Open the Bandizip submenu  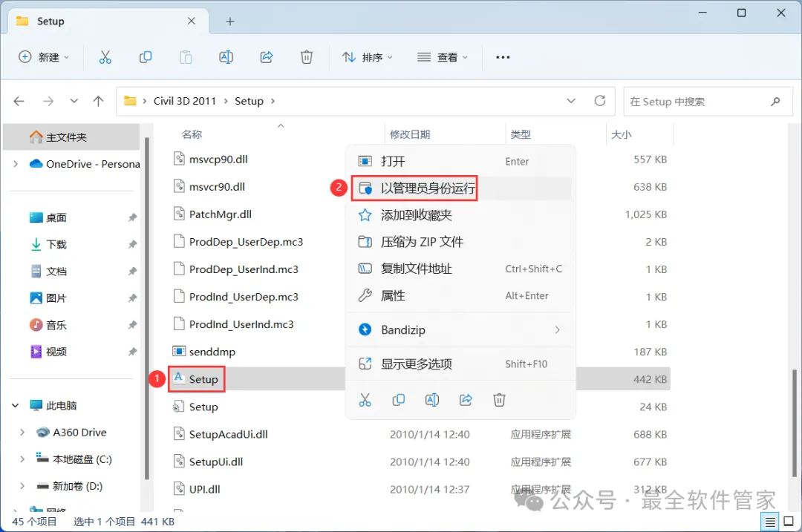coord(460,329)
